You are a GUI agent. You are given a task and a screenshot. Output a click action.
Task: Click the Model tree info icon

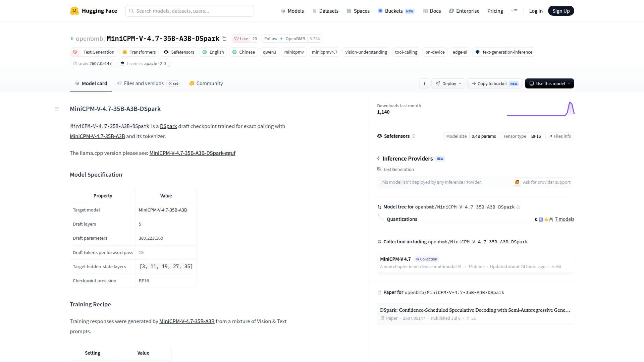pos(518,207)
